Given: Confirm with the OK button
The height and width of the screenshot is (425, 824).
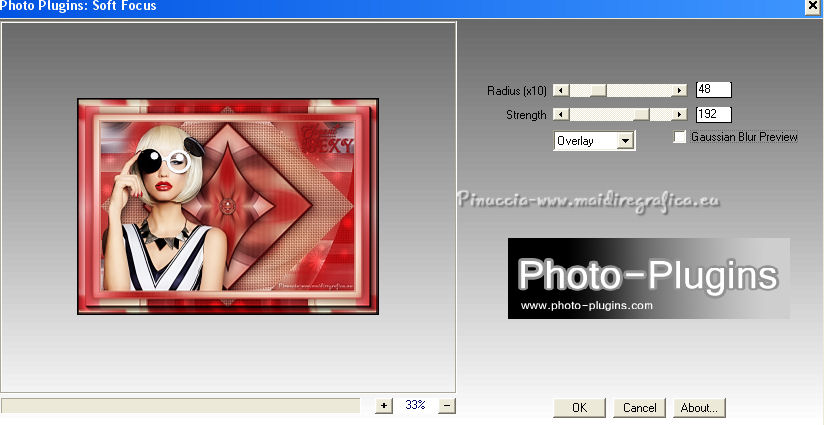Looking at the screenshot, I should tap(579, 408).
